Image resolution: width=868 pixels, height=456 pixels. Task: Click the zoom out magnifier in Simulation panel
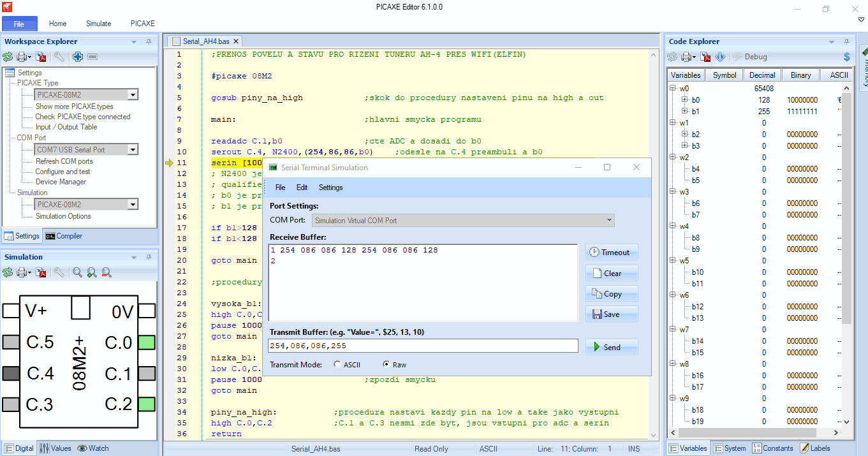coord(107,272)
